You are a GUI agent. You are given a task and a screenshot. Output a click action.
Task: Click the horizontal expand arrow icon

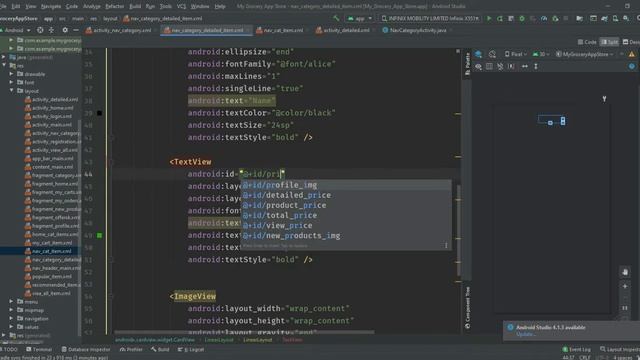tap(524, 66)
